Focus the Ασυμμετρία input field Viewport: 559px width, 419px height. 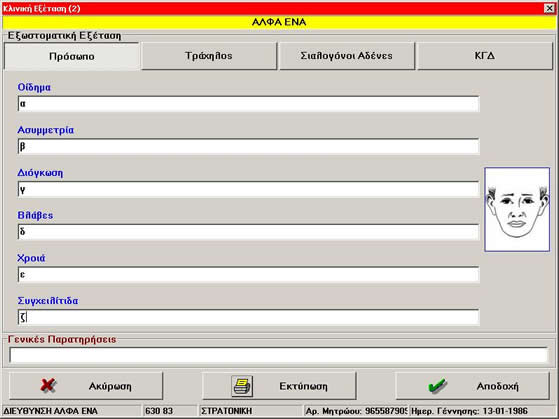click(x=248, y=146)
